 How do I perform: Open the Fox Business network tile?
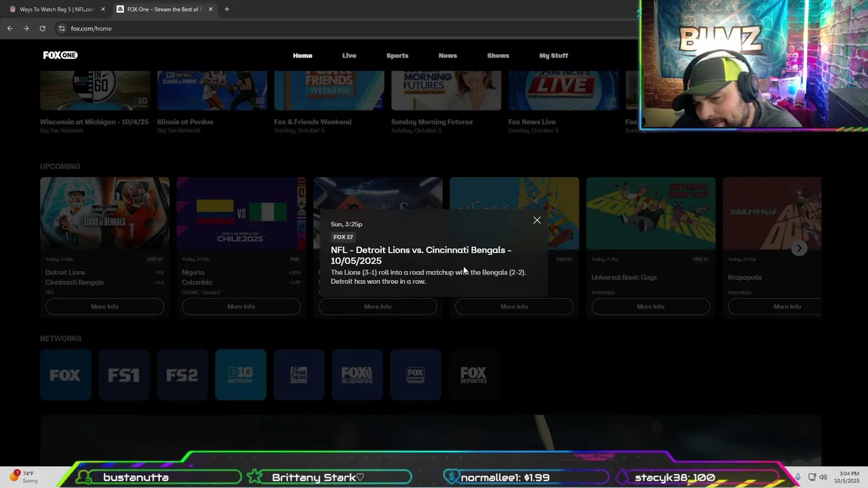(357, 375)
